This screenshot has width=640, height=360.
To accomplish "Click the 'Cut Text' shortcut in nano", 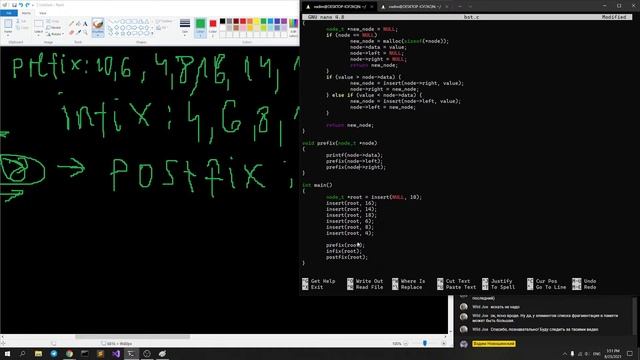I will click(453, 281).
